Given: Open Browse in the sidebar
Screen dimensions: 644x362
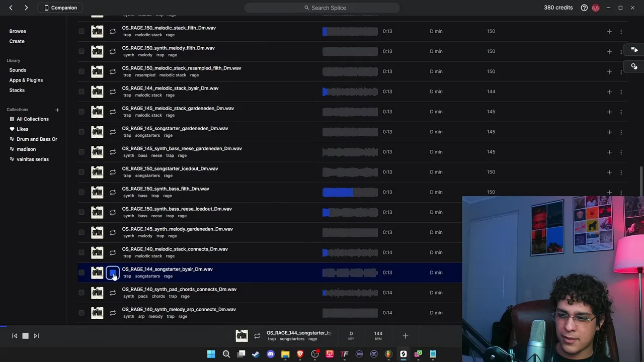Looking at the screenshot, I should point(18,31).
